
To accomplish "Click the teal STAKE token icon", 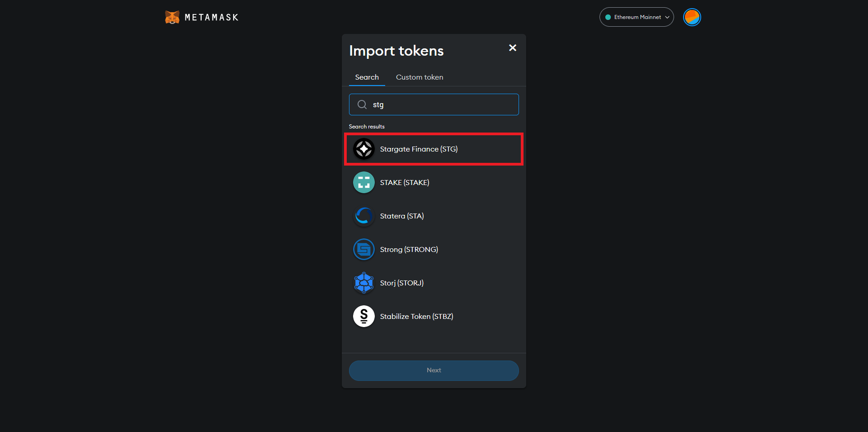I will tap(363, 182).
